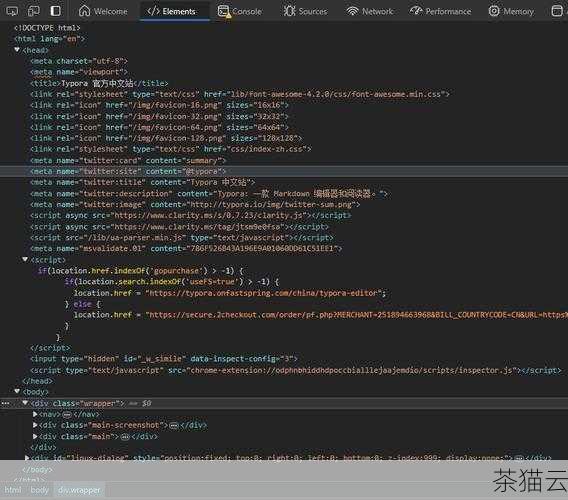Click the font-awesome.min.css href link
The height and width of the screenshot is (500, 568).
(335, 94)
